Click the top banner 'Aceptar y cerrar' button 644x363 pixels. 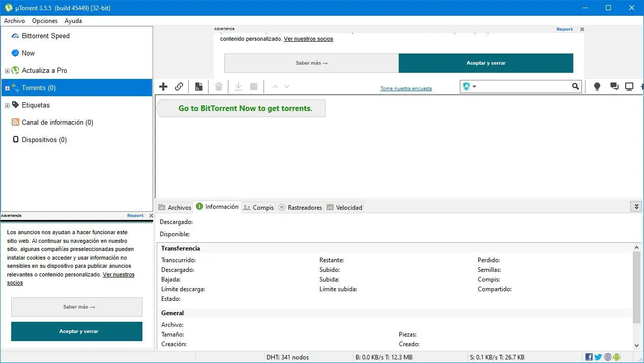coord(486,63)
